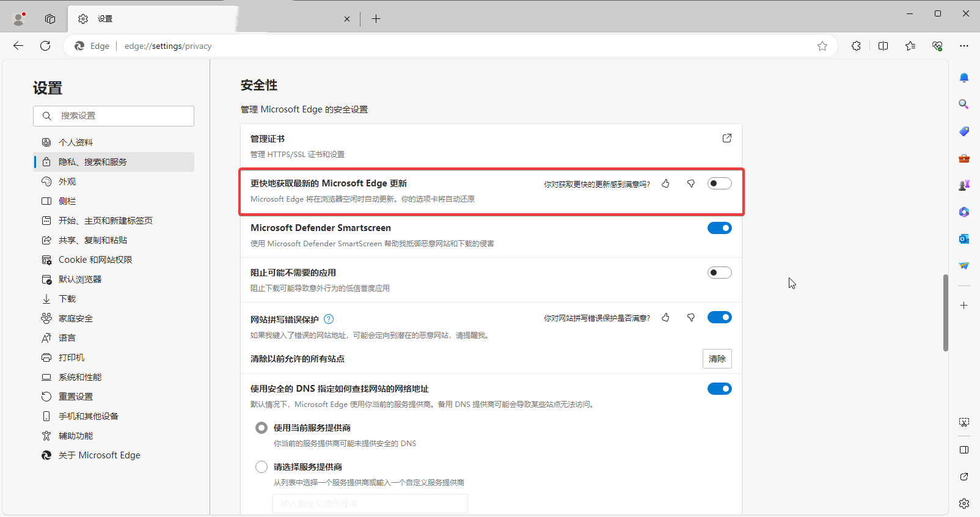
Task: Open 关于 Microsoft Edge section
Action: point(114,455)
